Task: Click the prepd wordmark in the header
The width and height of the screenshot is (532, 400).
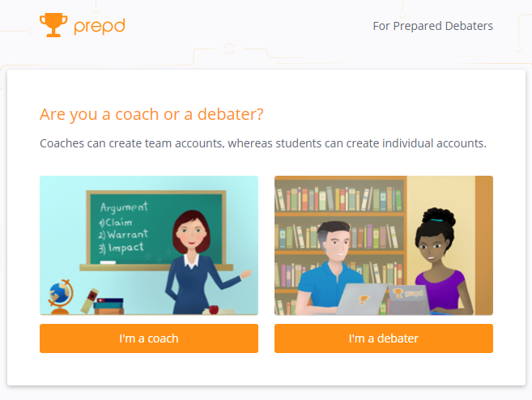Action: 100,27
